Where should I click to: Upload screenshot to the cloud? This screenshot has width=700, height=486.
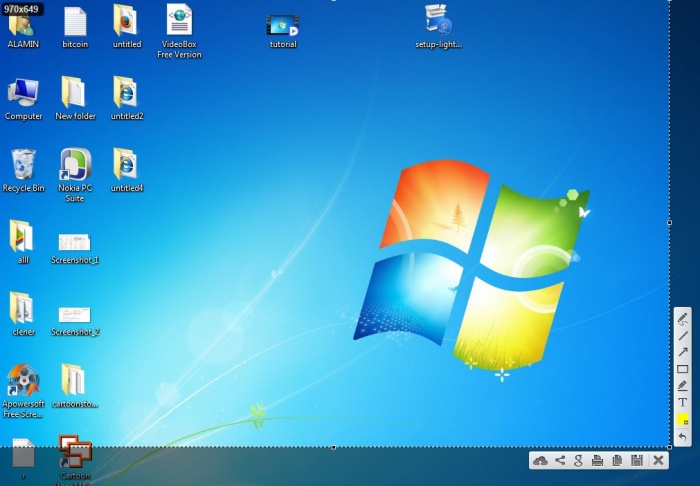[540, 461]
